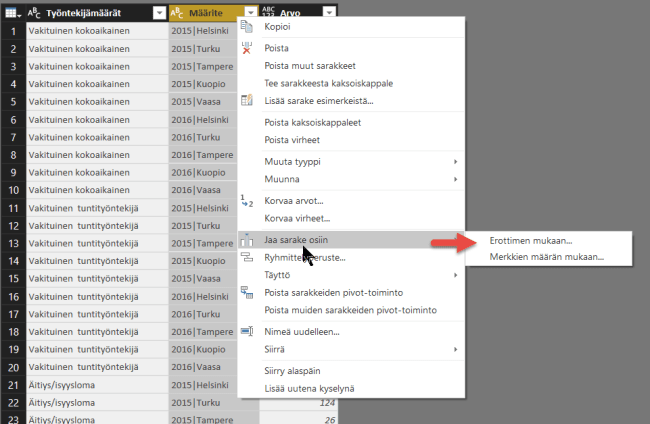Choose Merkkien määrän mukaan... option
Screen dimensions: 650x424
tap(546, 257)
